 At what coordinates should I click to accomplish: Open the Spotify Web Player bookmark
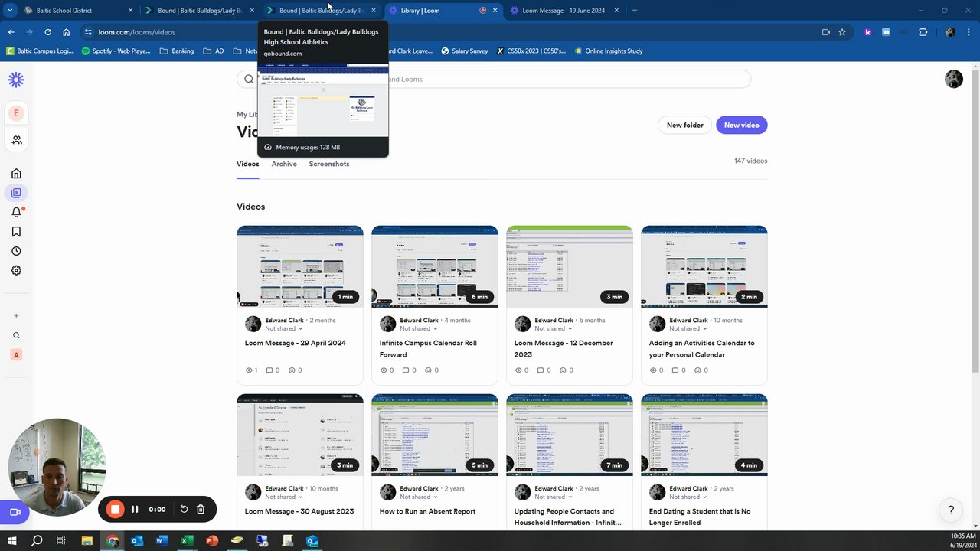pyautogui.click(x=116, y=51)
